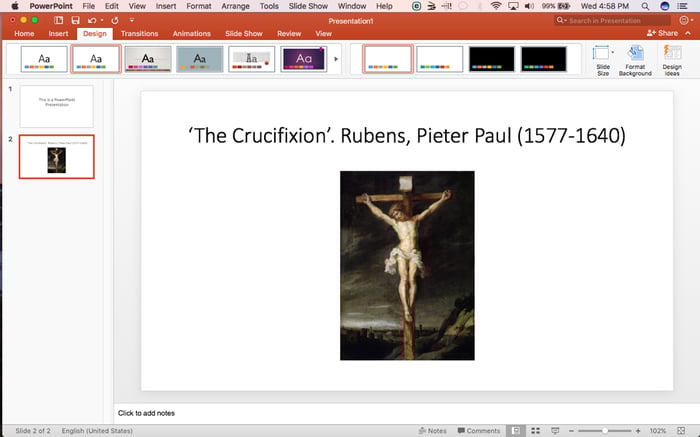700x437 pixels.
Task: Open the File menu
Action: coord(88,6)
